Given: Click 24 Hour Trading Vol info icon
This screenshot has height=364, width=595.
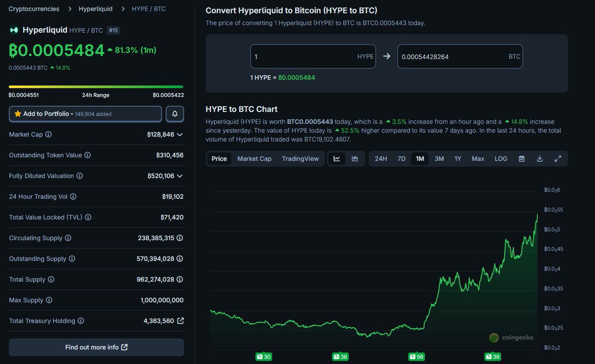Looking at the screenshot, I should [x=73, y=197].
